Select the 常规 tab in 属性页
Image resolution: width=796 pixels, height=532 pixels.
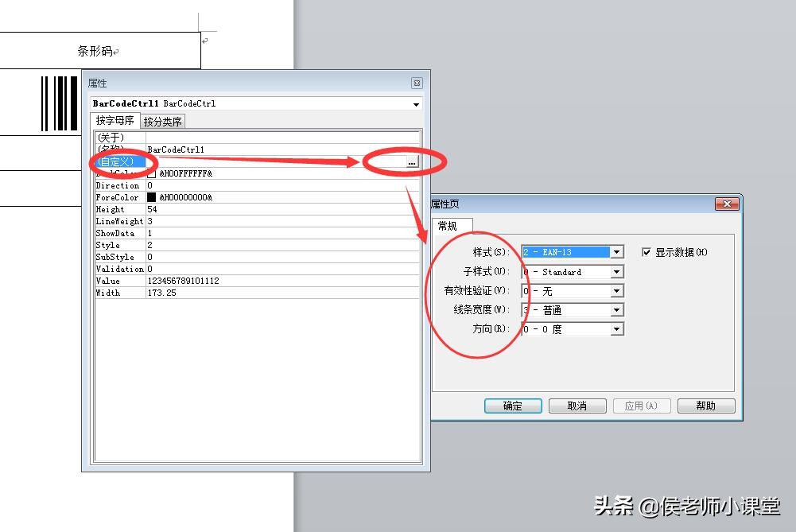447,225
